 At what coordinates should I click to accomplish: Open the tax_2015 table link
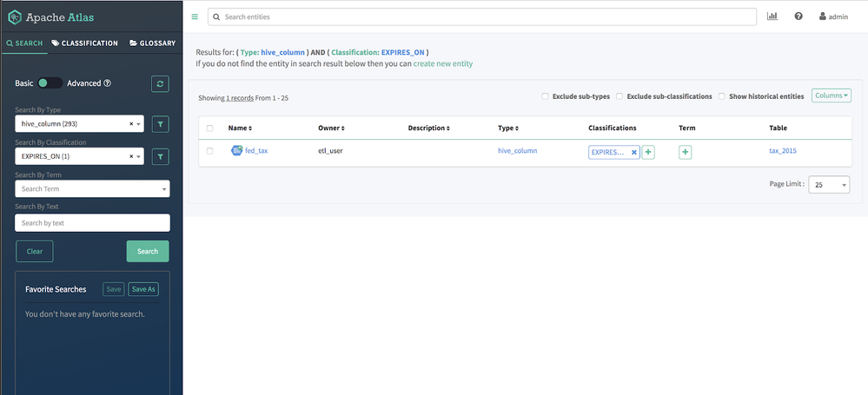pos(783,151)
